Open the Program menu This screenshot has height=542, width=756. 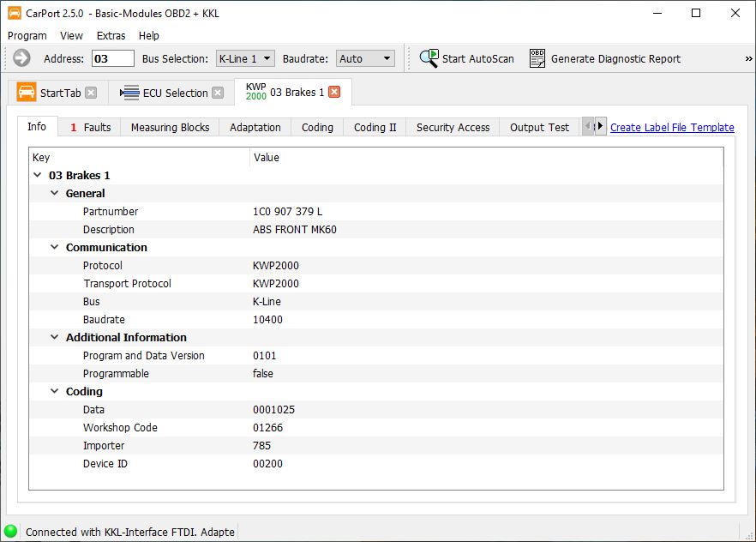pos(27,36)
